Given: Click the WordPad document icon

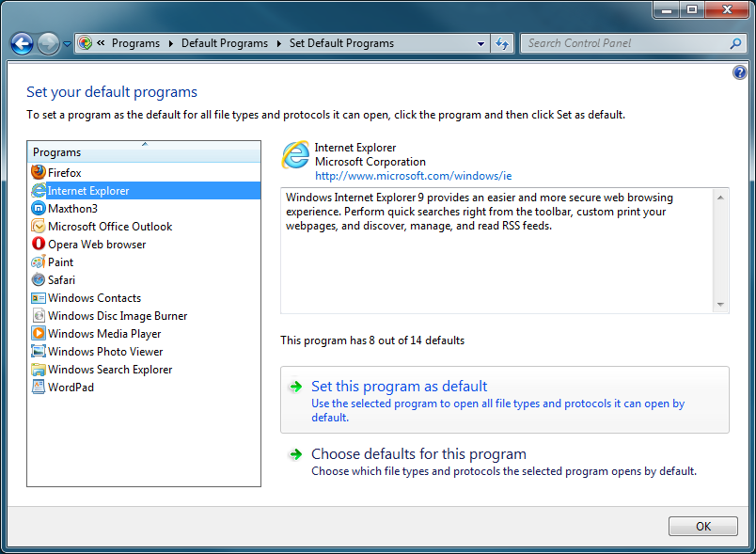Looking at the screenshot, I should [x=39, y=387].
